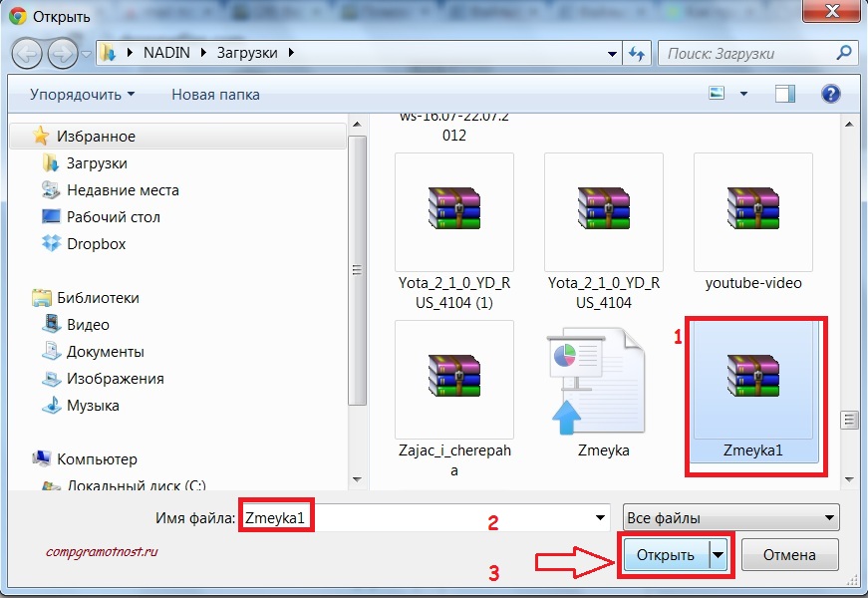The height and width of the screenshot is (598, 868).
Task: Click the youtube-video file name label
Action: coord(752,283)
